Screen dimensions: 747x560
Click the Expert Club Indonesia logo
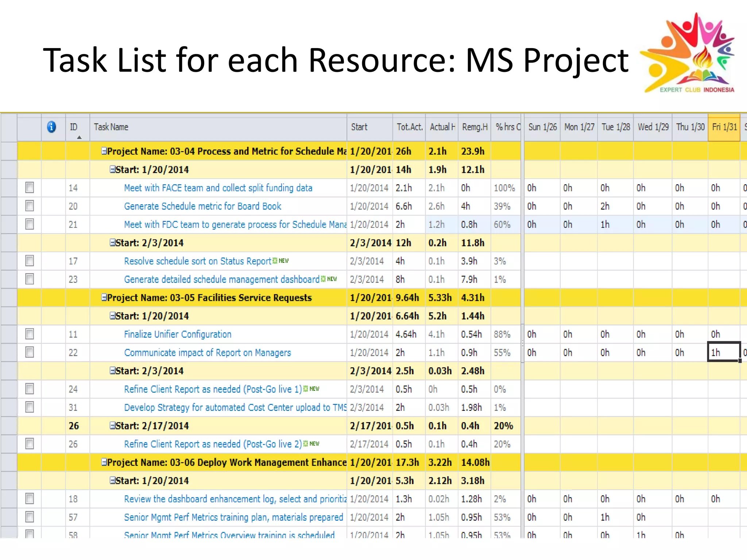[x=689, y=53]
